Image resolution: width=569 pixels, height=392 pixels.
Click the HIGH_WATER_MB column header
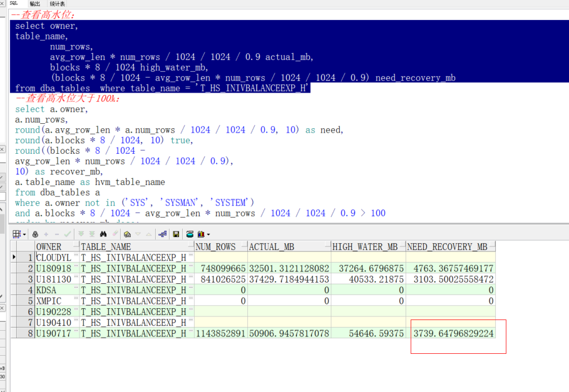[368, 246]
